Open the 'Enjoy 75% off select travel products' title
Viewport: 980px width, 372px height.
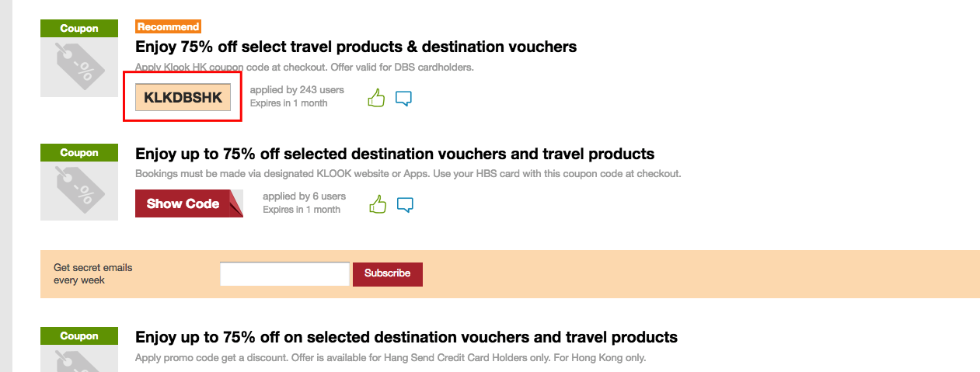tap(356, 47)
